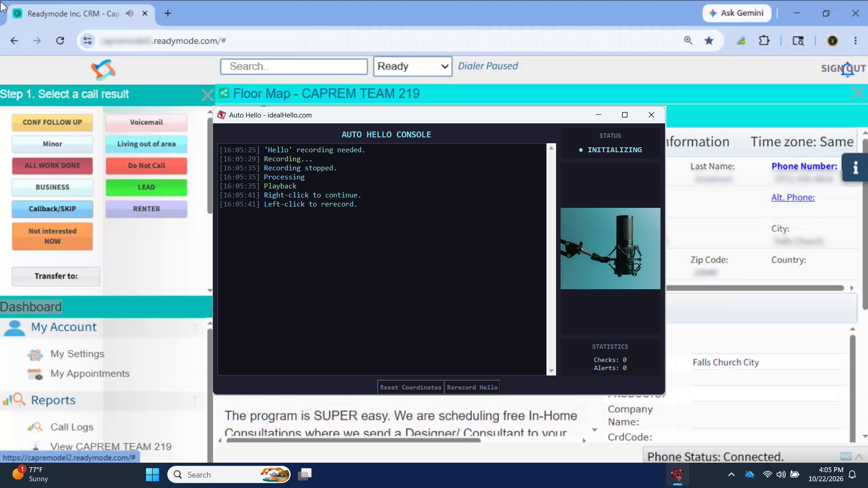868x488 pixels.
Task: Open the weather widget 77°F Sunny
Action: click(30, 474)
